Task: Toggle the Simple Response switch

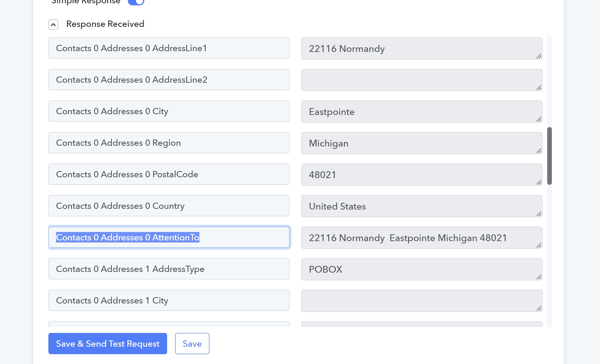Action: click(x=136, y=2)
